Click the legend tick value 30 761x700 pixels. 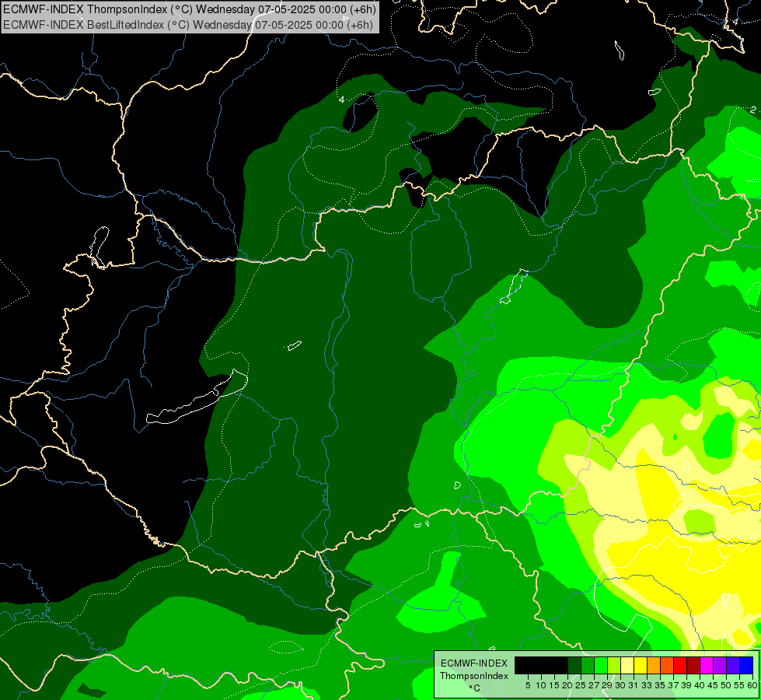click(x=620, y=685)
